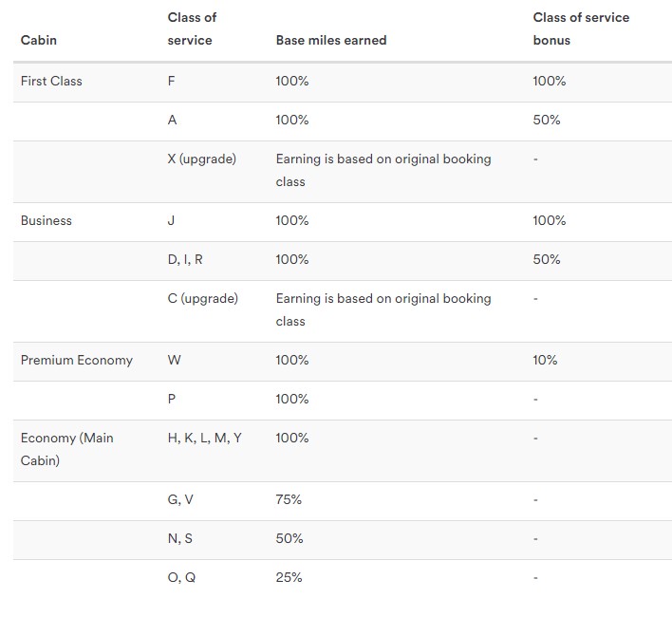Select the 25% base miles value
672x617 pixels.
tap(289, 577)
